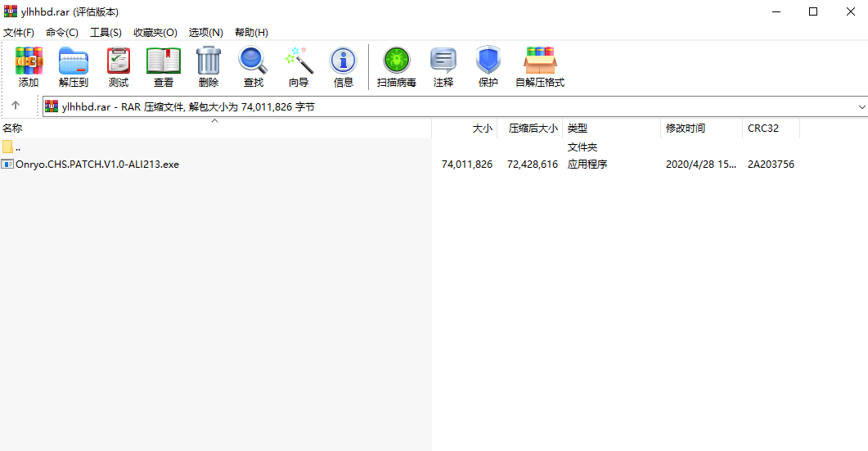Minimize the WinRAR window

pos(776,11)
